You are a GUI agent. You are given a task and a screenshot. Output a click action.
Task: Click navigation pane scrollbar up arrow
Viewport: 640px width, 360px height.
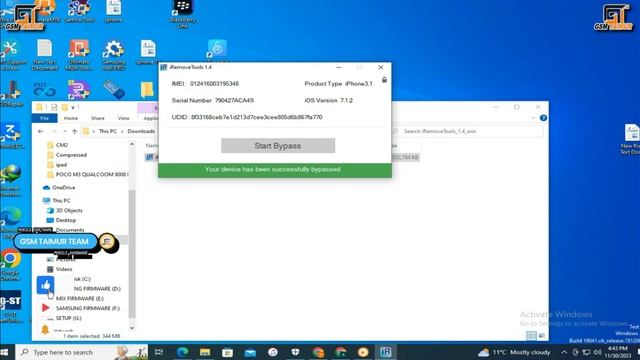point(132,144)
